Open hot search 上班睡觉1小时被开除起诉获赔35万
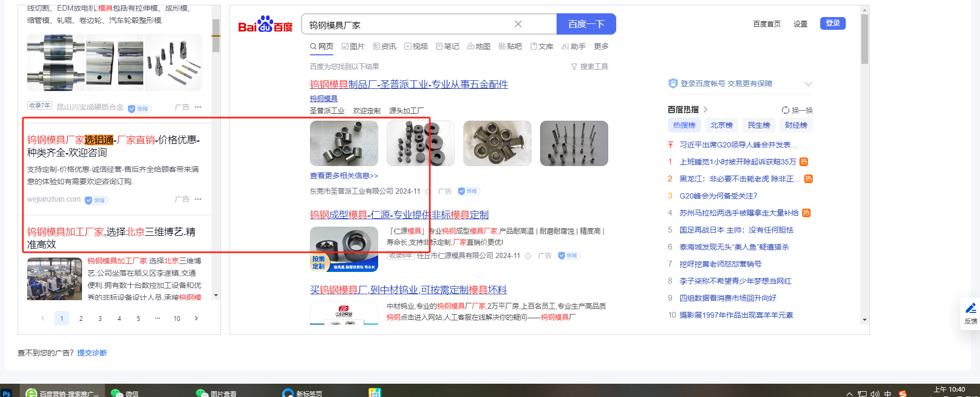The height and width of the screenshot is (397, 980). (738, 162)
